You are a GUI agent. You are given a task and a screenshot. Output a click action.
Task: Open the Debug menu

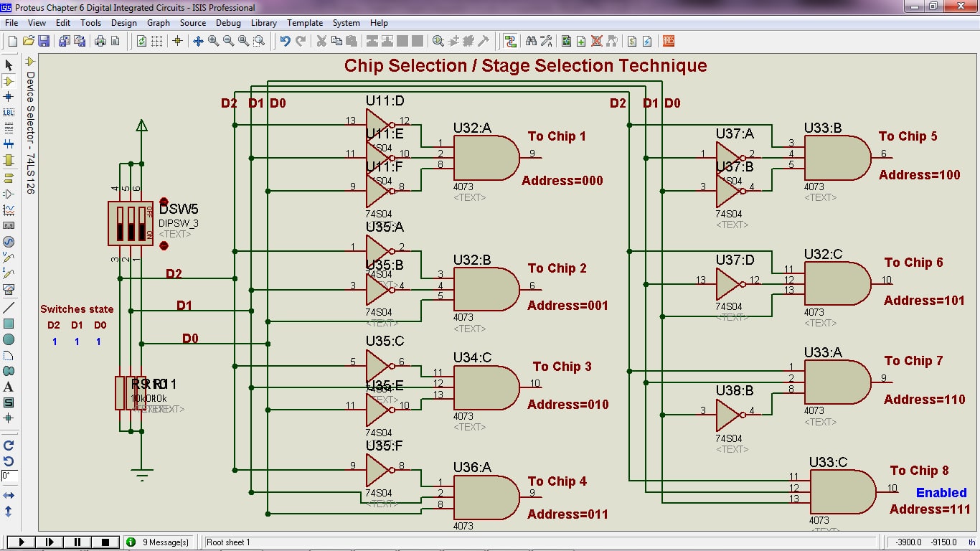click(228, 23)
